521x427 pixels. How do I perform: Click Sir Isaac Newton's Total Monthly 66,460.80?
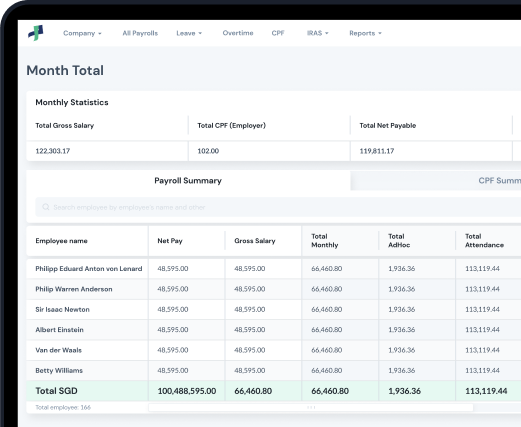327,309
